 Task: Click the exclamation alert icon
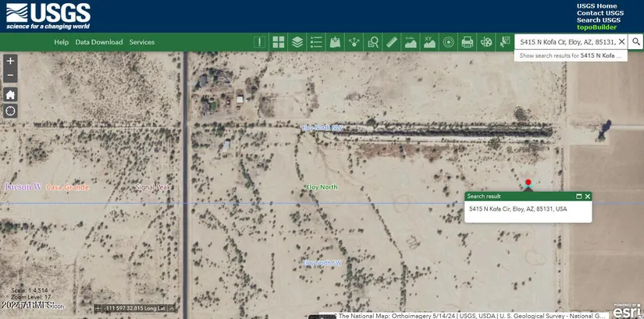pos(259,42)
